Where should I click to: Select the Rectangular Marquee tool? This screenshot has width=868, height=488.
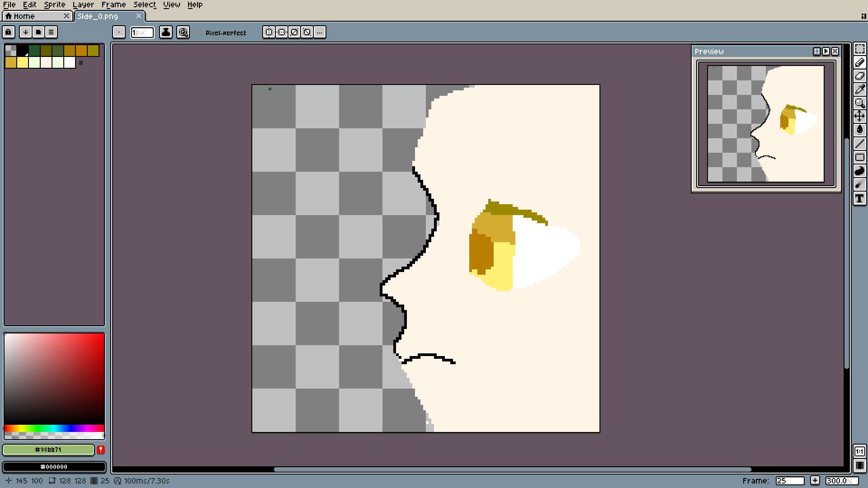(x=859, y=49)
